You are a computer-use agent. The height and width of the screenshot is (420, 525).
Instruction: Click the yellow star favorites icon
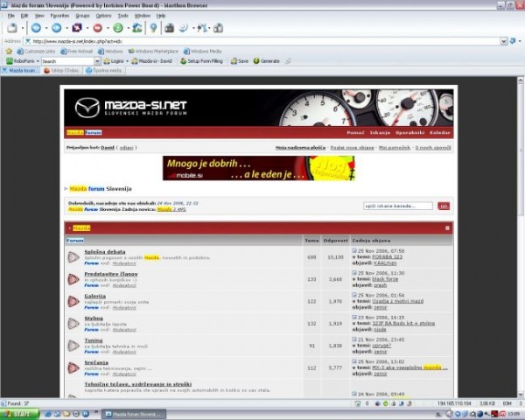click(x=9, y=52)
